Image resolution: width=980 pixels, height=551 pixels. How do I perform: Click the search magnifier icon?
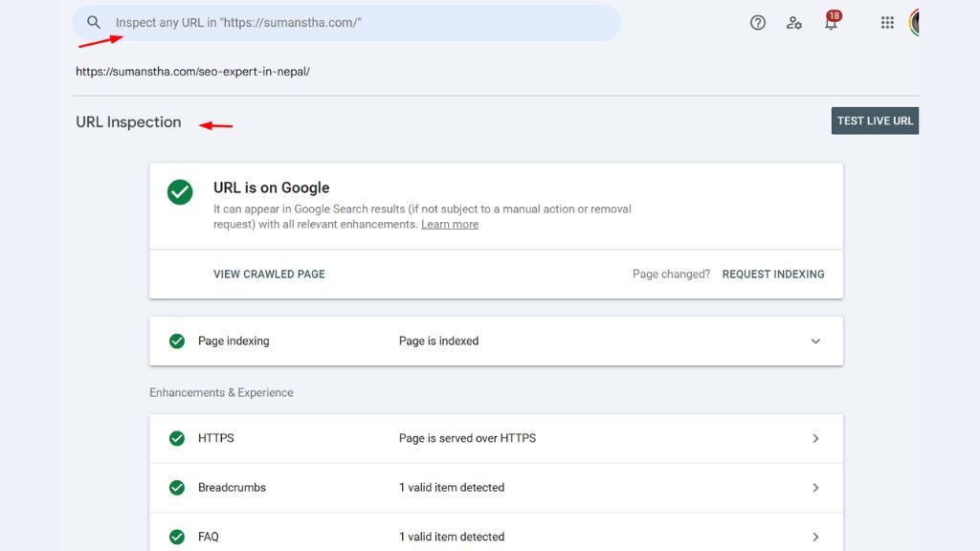pyautogui.click(x=93, y=23)
